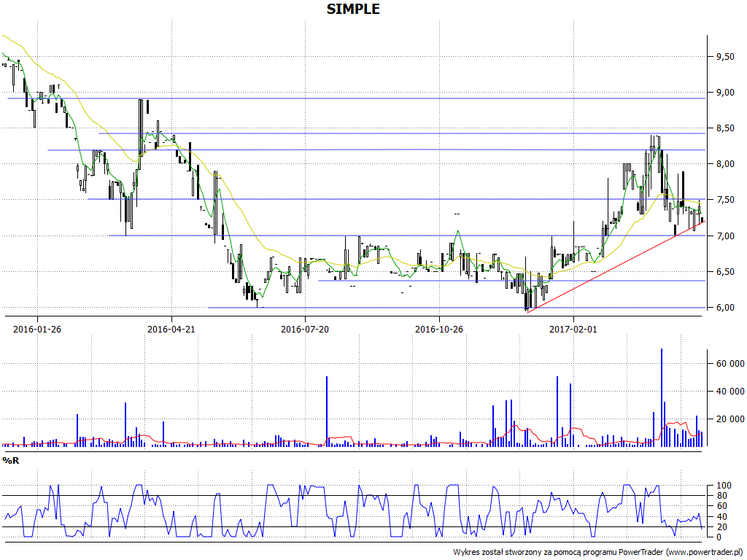The width and height of the screenshot is (747, 560).
Task: Select the 7,50 price axis label
Action: [x=725, y=200]
